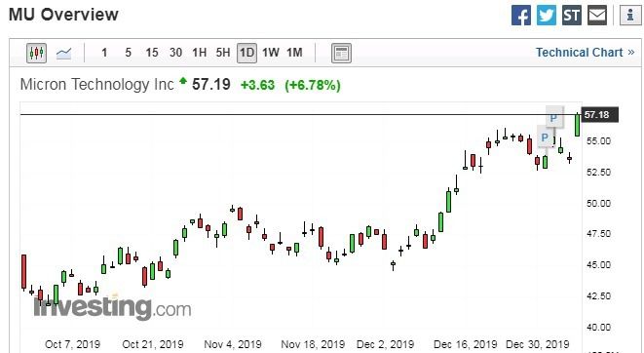The image size is (644, 353).
Task: Select the 30 minute interval
Action: (x=175, y=53)
